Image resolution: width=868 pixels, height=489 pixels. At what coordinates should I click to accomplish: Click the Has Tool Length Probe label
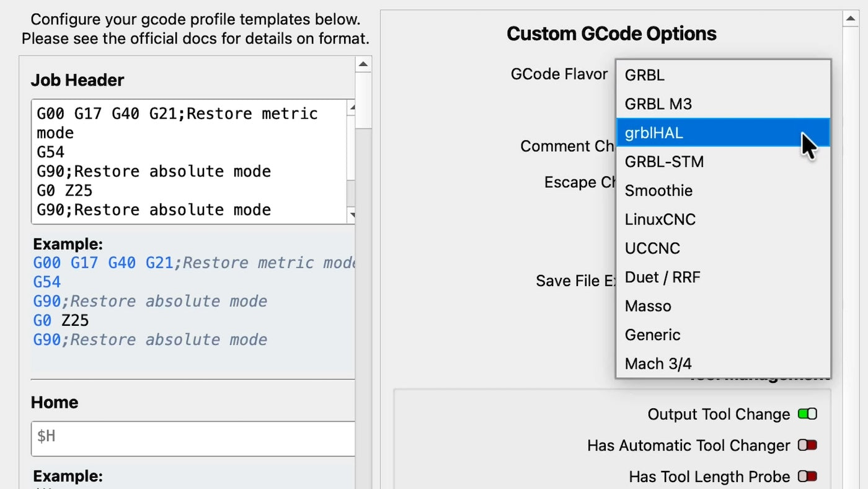pyautogui.click(x=709, y=477)
